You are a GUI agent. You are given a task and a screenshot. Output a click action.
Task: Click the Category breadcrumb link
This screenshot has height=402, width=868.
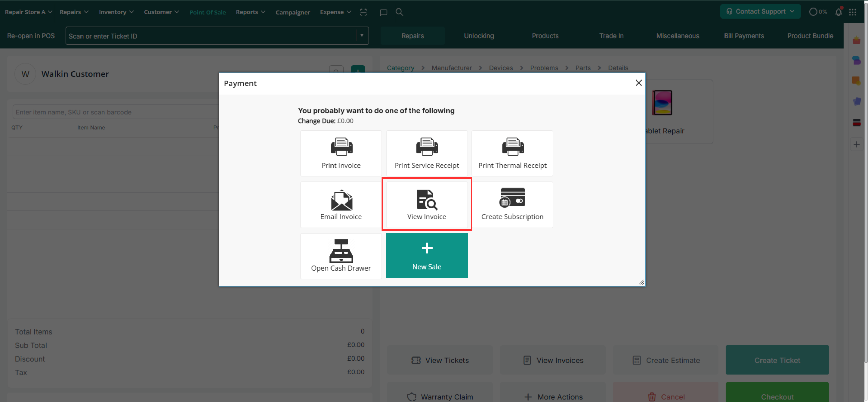pyautogui.click(x=400, y=68)
